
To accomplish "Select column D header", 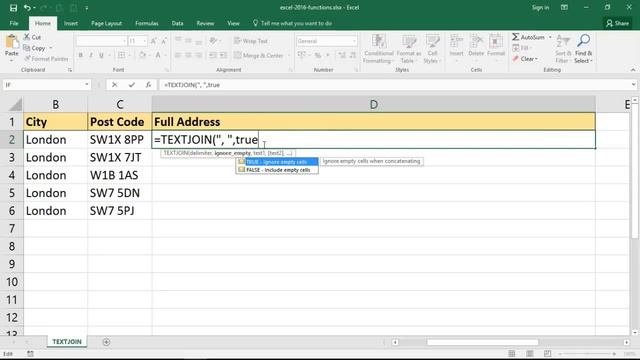I will coord(373,104).
